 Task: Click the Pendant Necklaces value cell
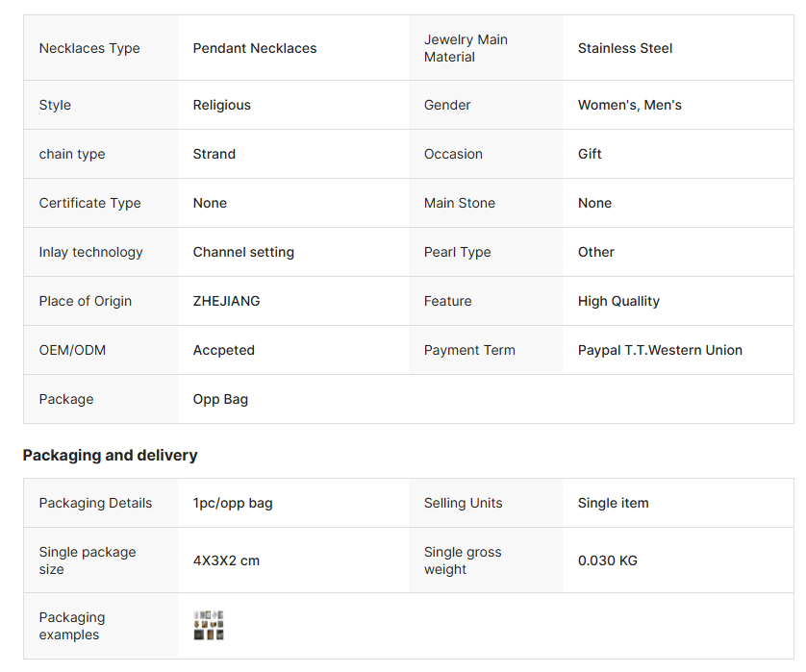255,48
